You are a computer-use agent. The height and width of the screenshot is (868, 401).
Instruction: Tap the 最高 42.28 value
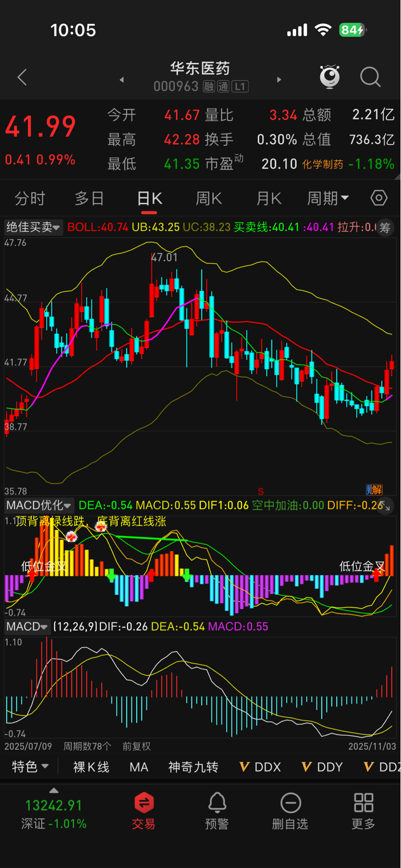(x=182, y=139)
